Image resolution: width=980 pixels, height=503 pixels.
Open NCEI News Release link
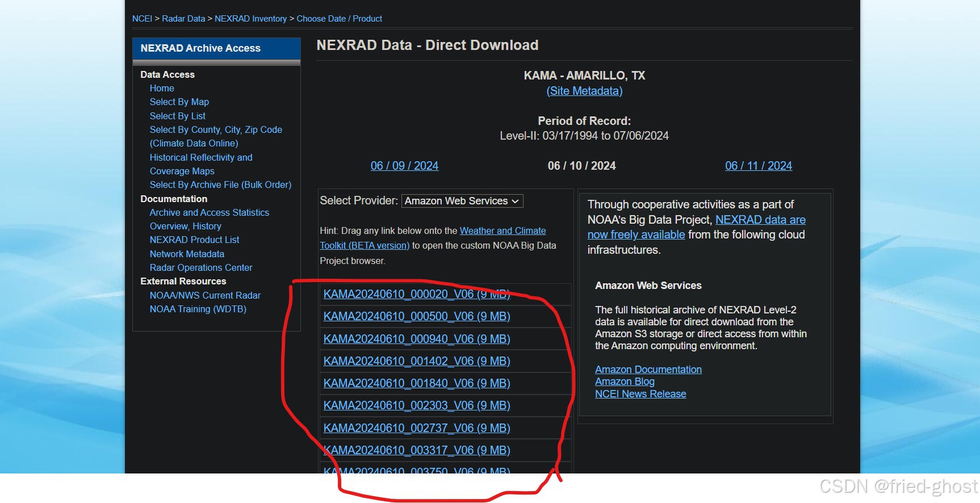click(x=640, y=394)
